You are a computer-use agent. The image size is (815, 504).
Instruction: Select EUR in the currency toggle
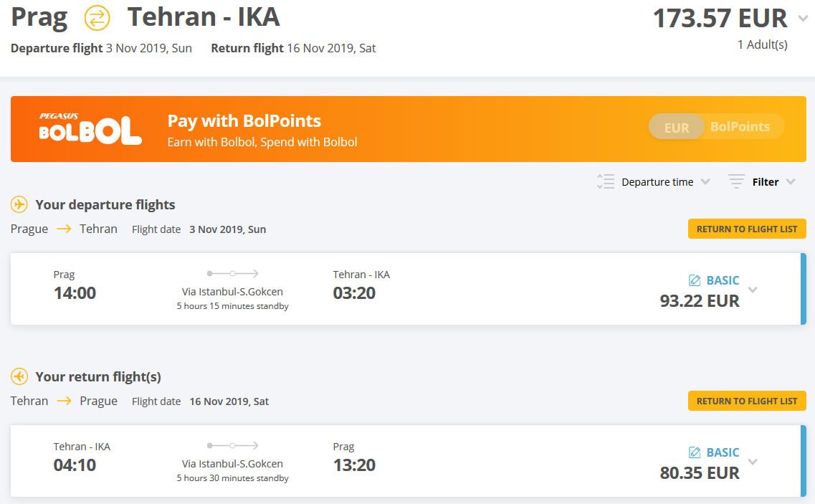pos(676,128)
